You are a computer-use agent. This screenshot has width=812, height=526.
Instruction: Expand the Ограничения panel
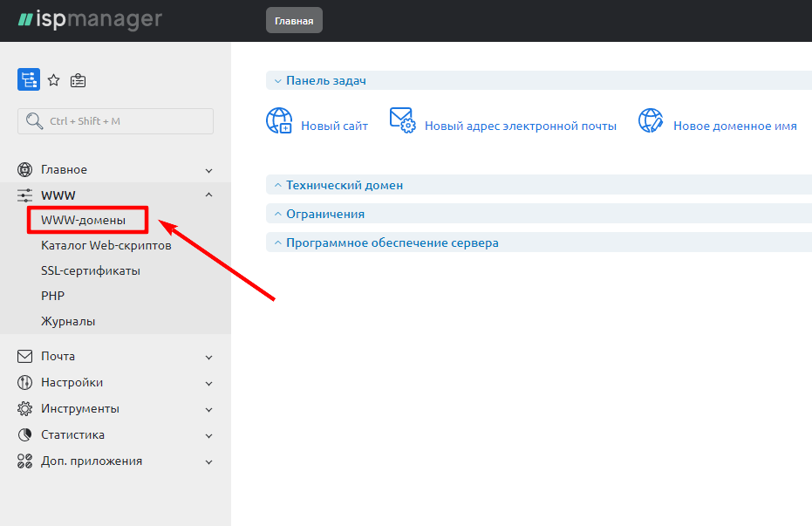coord(324,214)
